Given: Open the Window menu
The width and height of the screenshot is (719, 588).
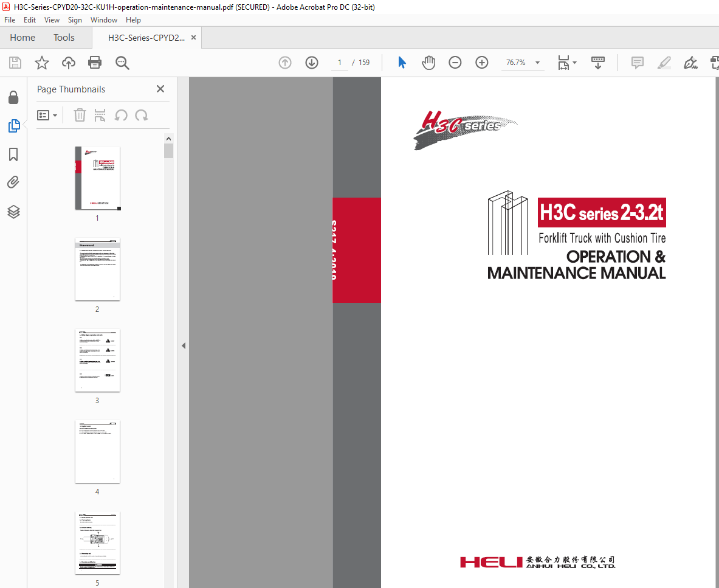Looking at the screenshot, I should 104,19.
